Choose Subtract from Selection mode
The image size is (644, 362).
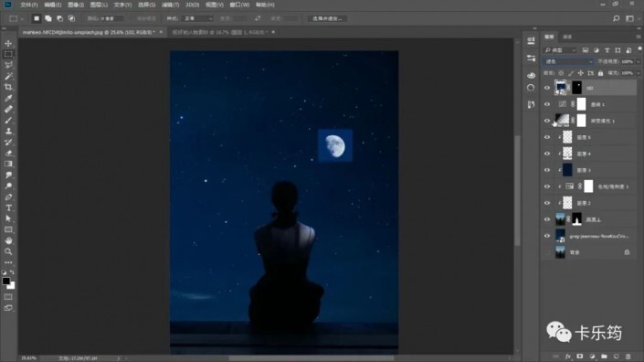[x=60, y=18]
